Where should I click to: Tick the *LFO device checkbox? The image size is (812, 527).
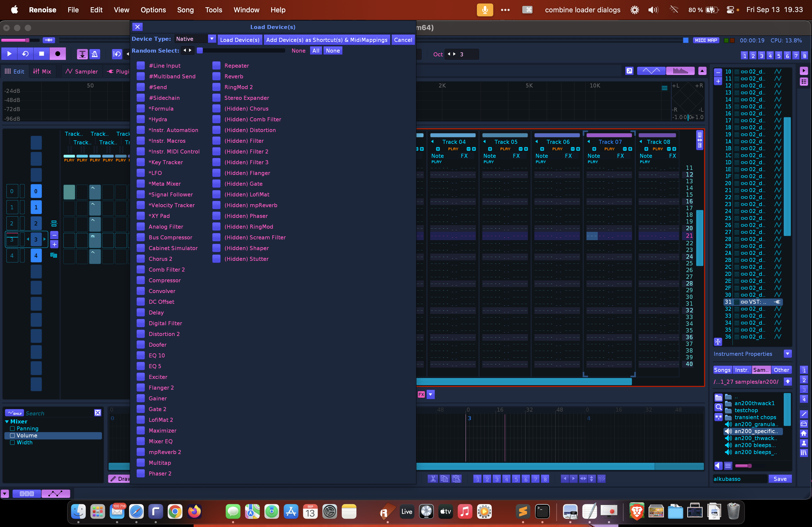point(140,173)
